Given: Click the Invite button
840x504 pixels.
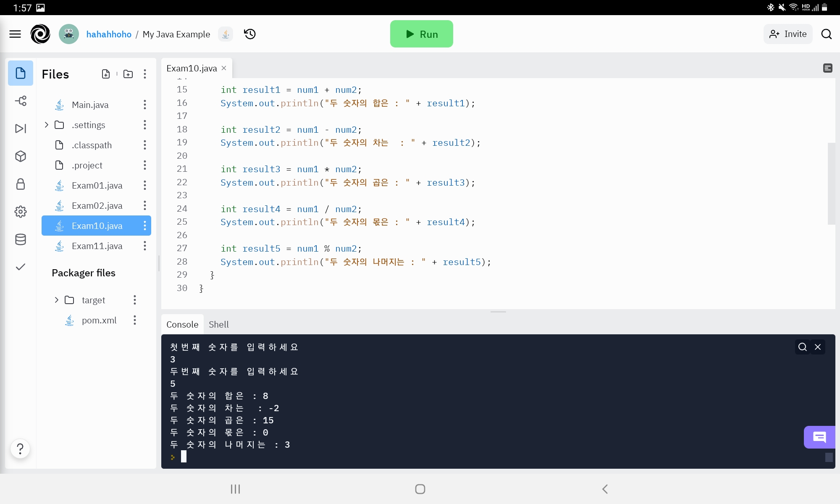Looking at the screenshot, I should (788, 34).
